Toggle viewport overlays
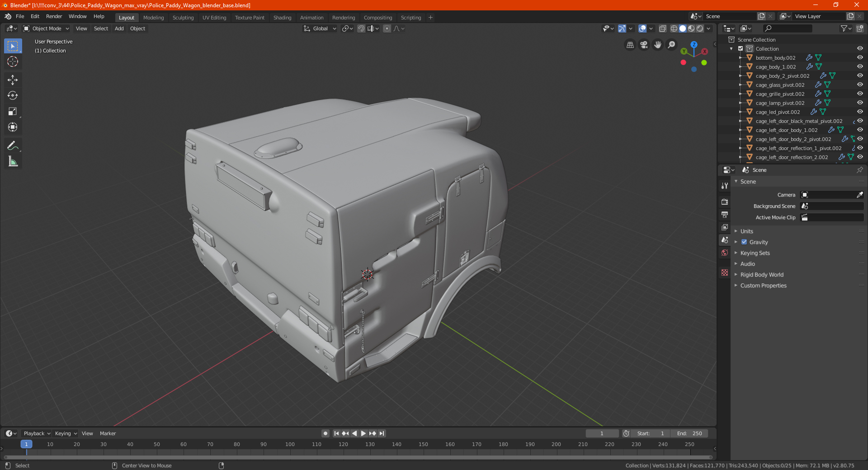 pyautogui.click(x=642, y=28)
